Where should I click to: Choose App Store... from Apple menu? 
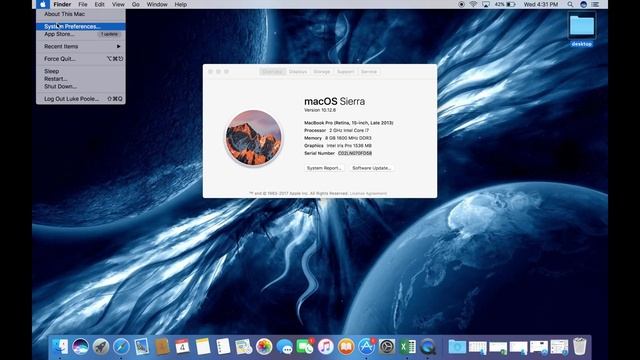(x=81, y=34)
